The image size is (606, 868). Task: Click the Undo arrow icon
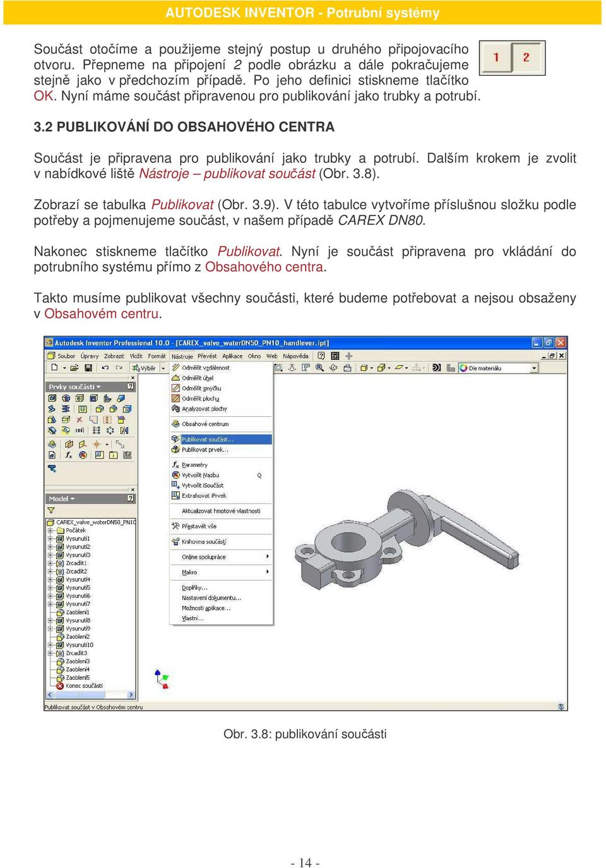(105, 367)
